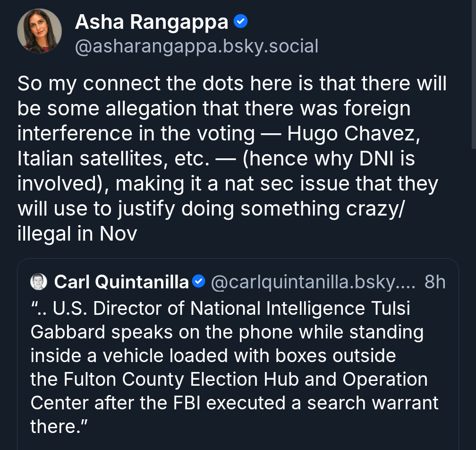The image size is (476, 450).
Task: Click the 8h timestamp on quoted post
Action: pyautogui.click(x=434, y=282)
